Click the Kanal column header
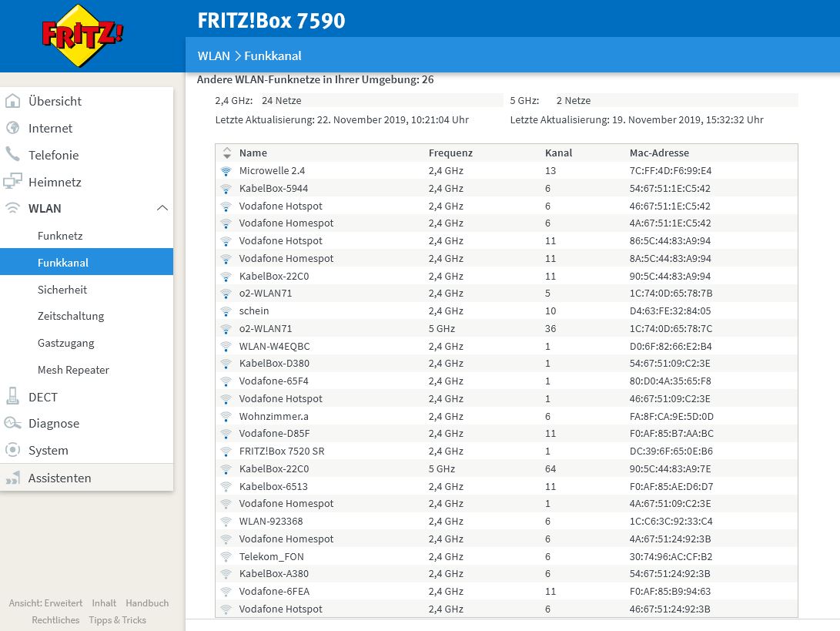This screenshot has height=631, width=840. (x=558, y=153)
